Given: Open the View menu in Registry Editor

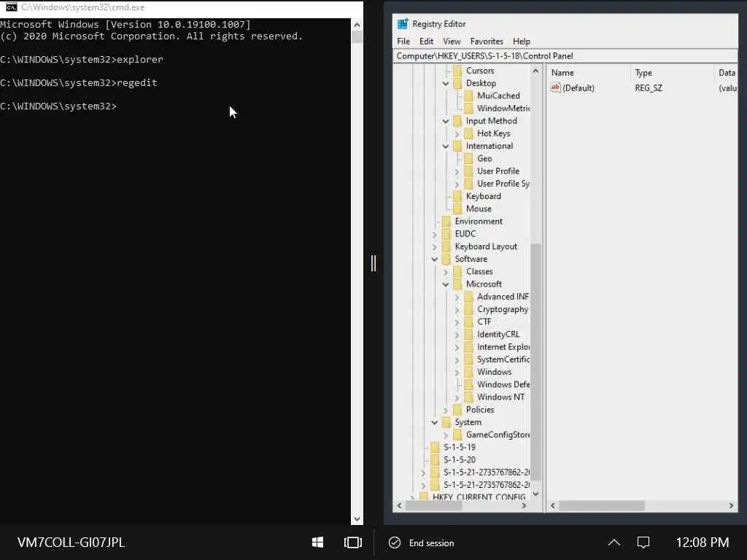Looking at the screenshot, I should coord(452,42).
